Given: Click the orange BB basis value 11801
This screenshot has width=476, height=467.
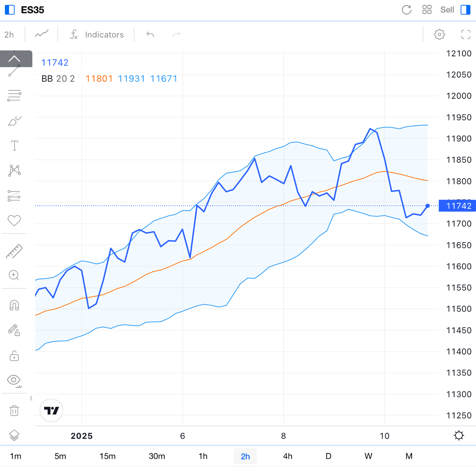Looking at the screenshot, I should (x=99, y=79).
